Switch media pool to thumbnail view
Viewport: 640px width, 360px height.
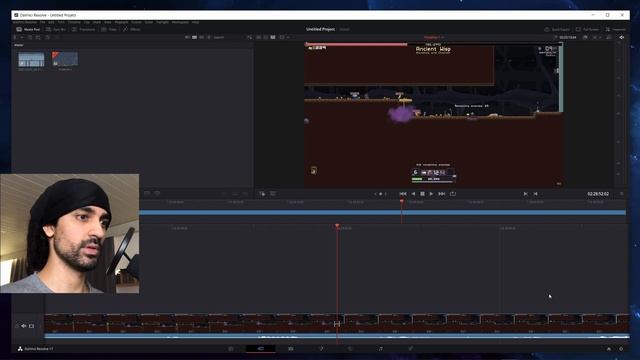(194, 37)
